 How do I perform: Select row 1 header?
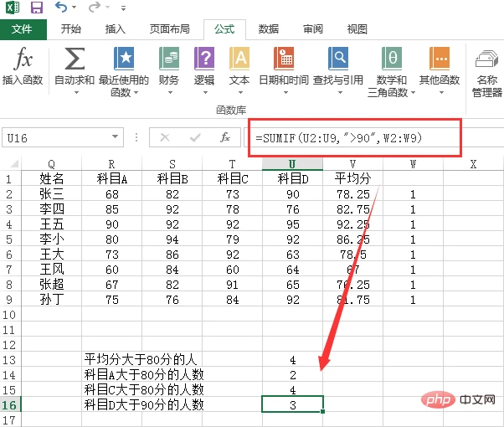pyautogui.click(x=10, y=179)
